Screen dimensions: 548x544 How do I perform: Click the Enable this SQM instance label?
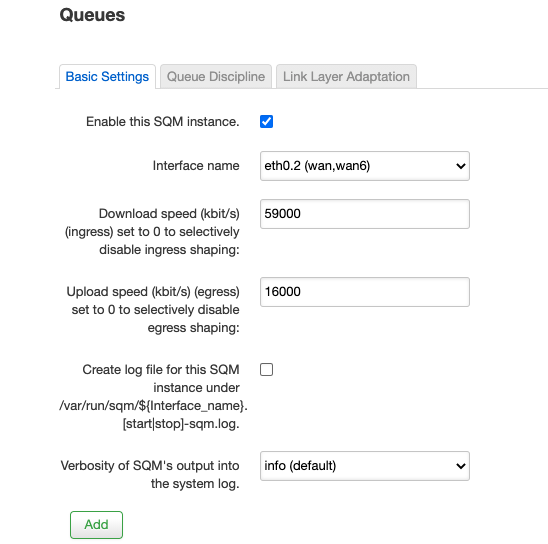click(x=163, y=122)
